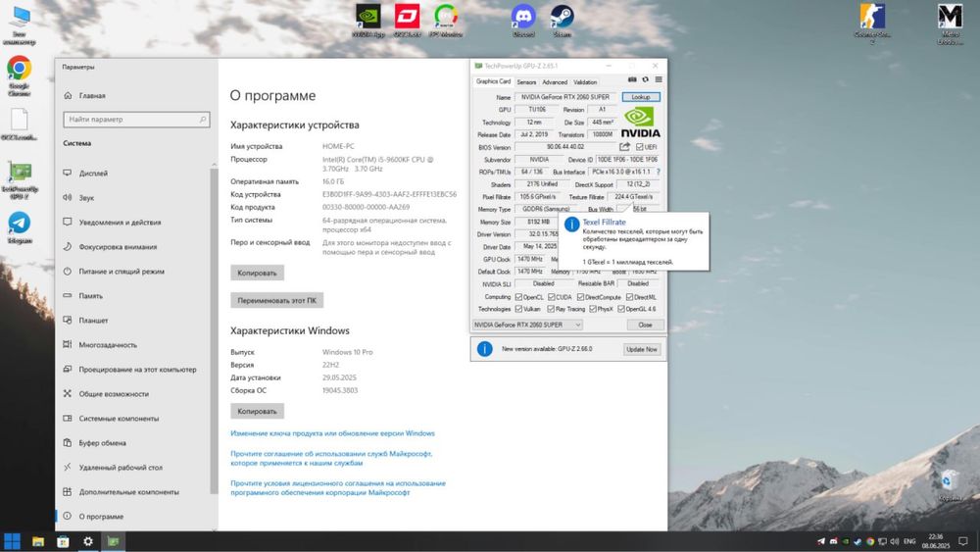Image resolution: width=980 pixels, height=552 pixels.
Task: Open the Microsoft services agreement link
Action: coord(331,458)
